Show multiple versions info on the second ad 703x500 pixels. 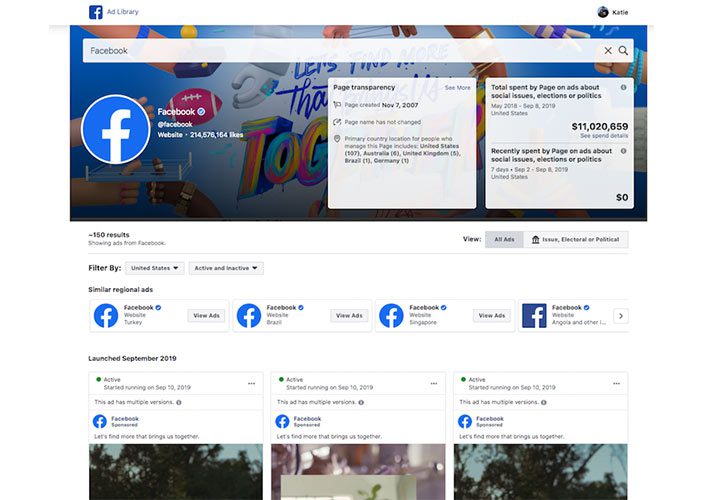pos(361,402)
